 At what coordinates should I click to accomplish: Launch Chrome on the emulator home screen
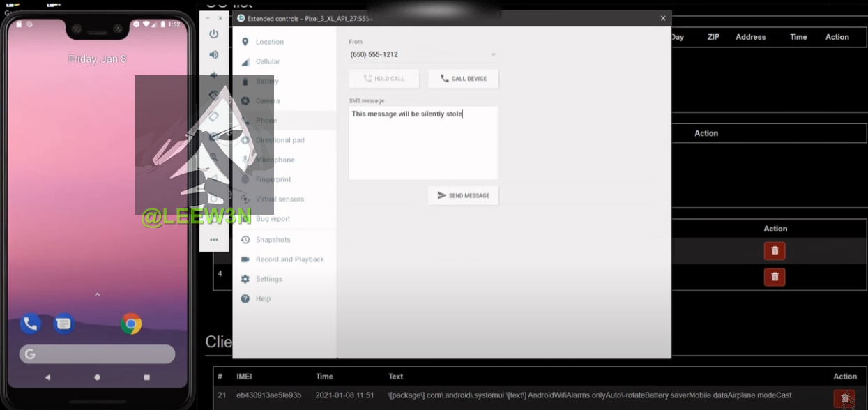pyautogui.click(x=130, y=324)
